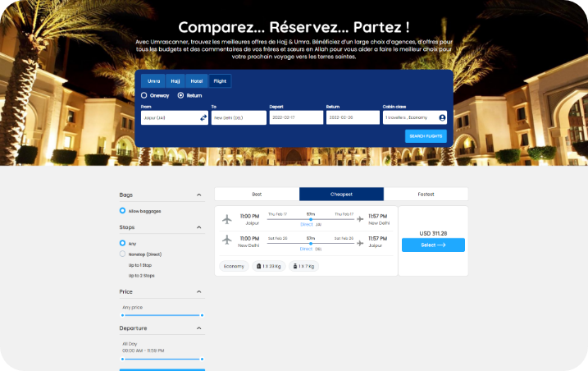Screen dimensions: 588x371
Task: Click the outbound Direct label
Action: coord(307,224)
